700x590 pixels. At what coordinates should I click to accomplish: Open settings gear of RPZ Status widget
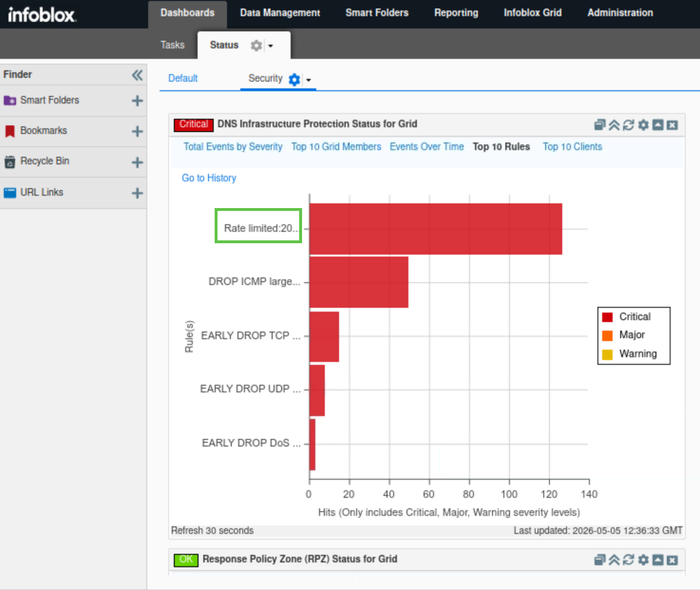643,560
